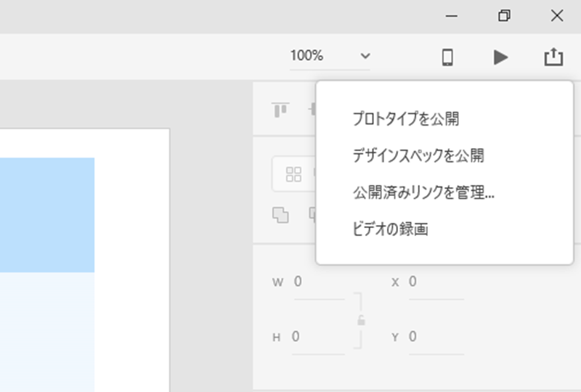Open 公開済みリンクを管理... menu item

[x=423, y=192]
